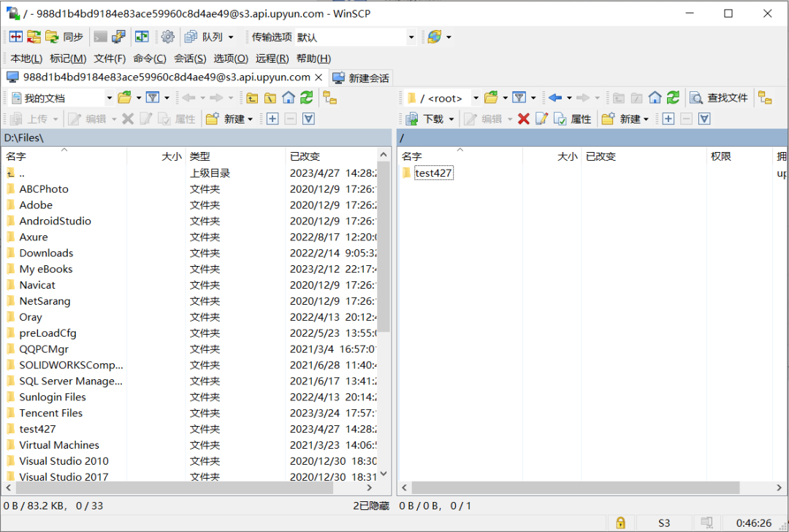This screenshot has width=789, height=532.
Task: Go to the remote home directory icon
Action: click(655, 98)
